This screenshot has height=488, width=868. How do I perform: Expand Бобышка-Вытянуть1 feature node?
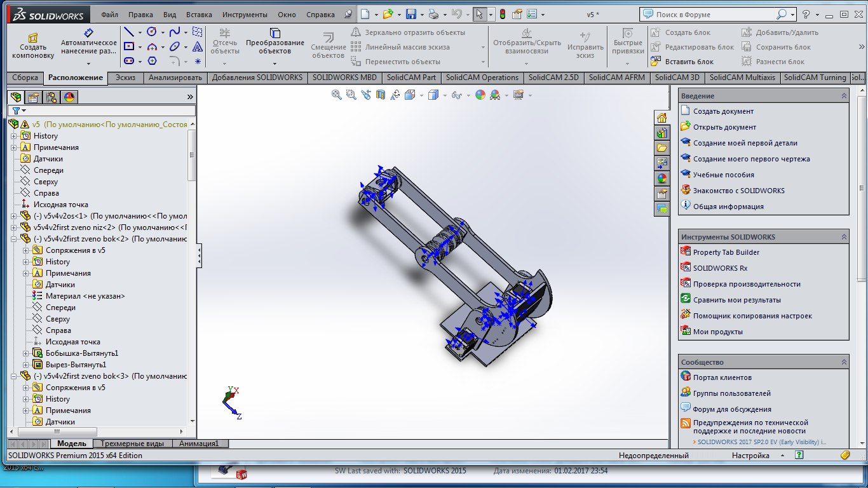(25, 353)
